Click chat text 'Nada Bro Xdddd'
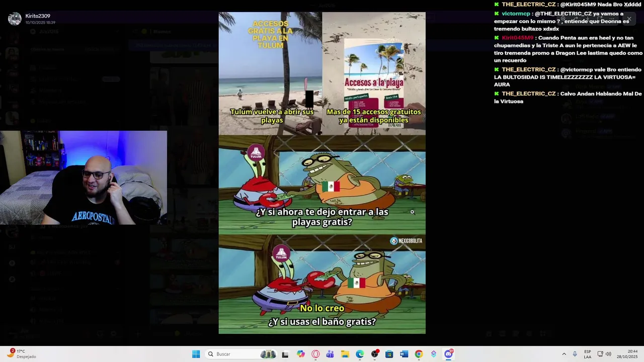The height and width of the screenshot is (362, 644). click(x=619, y=4)
